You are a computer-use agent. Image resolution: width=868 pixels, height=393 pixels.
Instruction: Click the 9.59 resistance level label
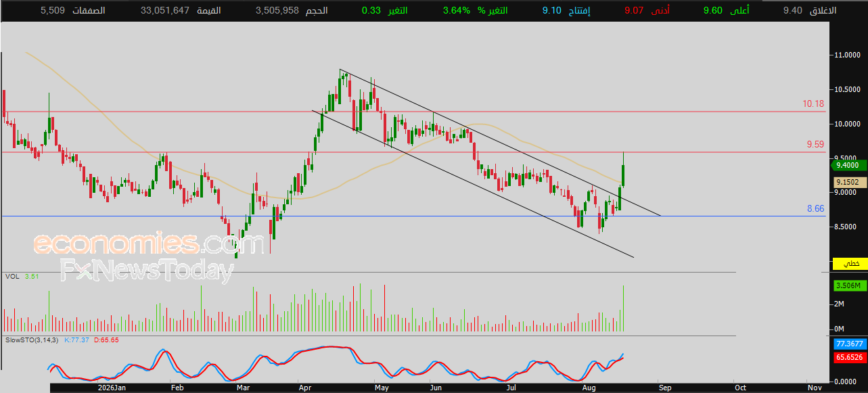pyautogui.click(x=815, y=144)
